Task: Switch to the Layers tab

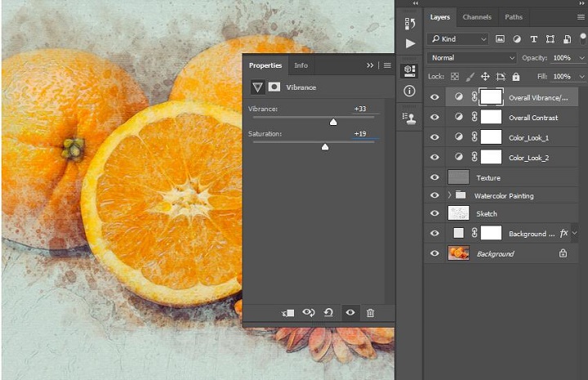Action: point(440,17)
